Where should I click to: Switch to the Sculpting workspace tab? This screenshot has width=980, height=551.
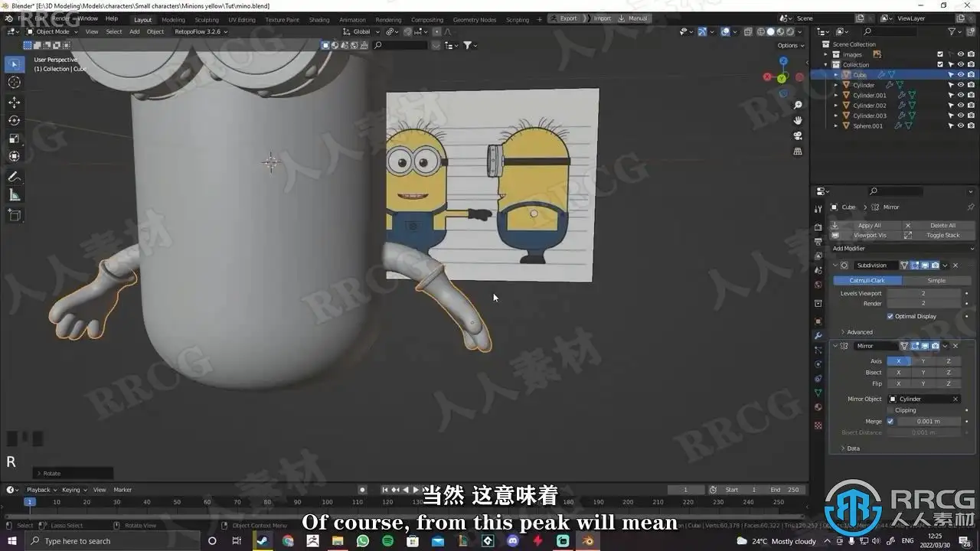click(x=207, y=20)
